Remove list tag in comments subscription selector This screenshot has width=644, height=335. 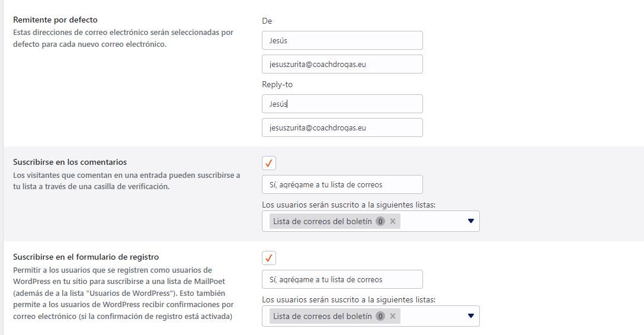tap(393, 221)
